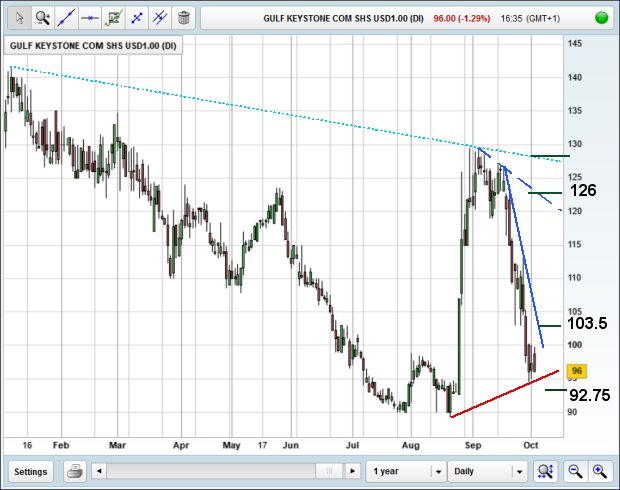
Task: Open the chart indicators tool
Action: click(113, 18)
